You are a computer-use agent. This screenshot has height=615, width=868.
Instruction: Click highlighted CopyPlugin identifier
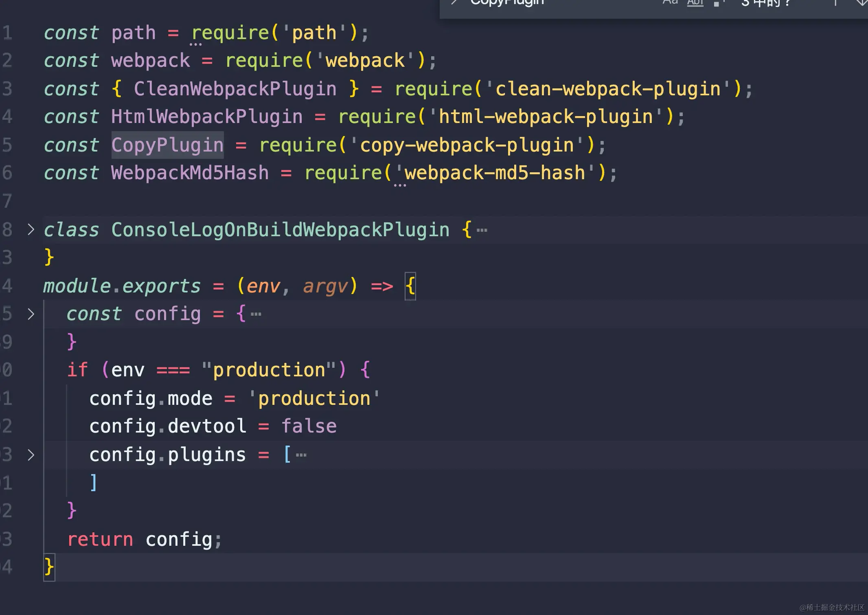[x=167, y=145]
